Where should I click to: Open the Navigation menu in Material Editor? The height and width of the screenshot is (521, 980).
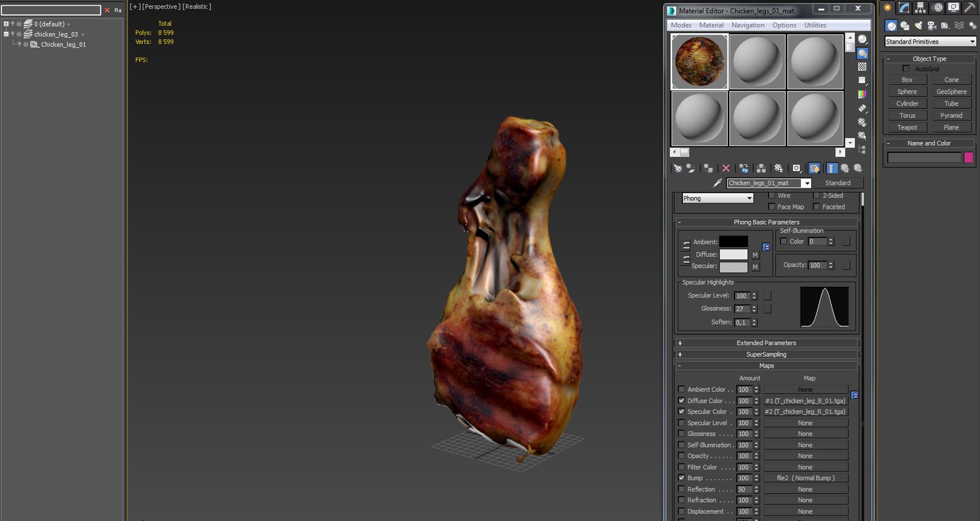point(748,25)
